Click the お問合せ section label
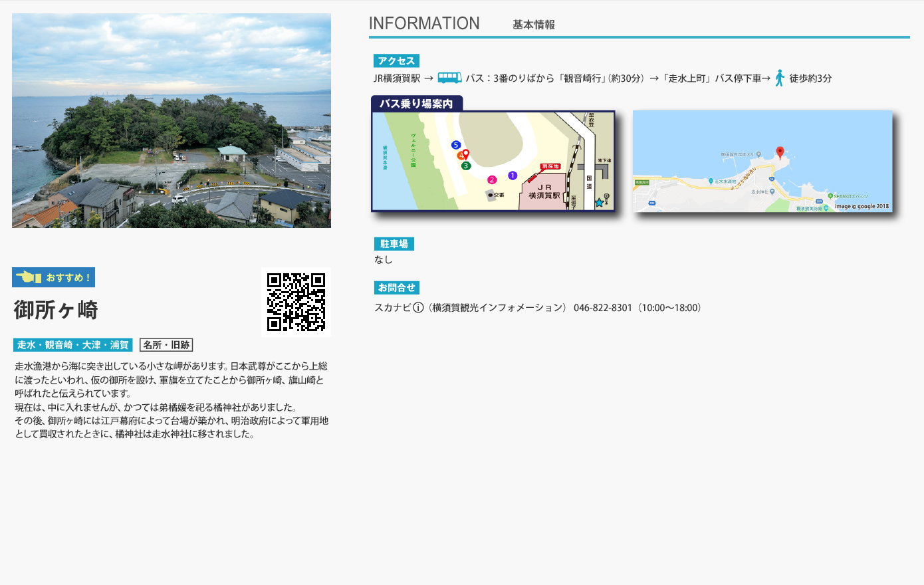The width and height of the screenshot is (924, 585). 397,288
